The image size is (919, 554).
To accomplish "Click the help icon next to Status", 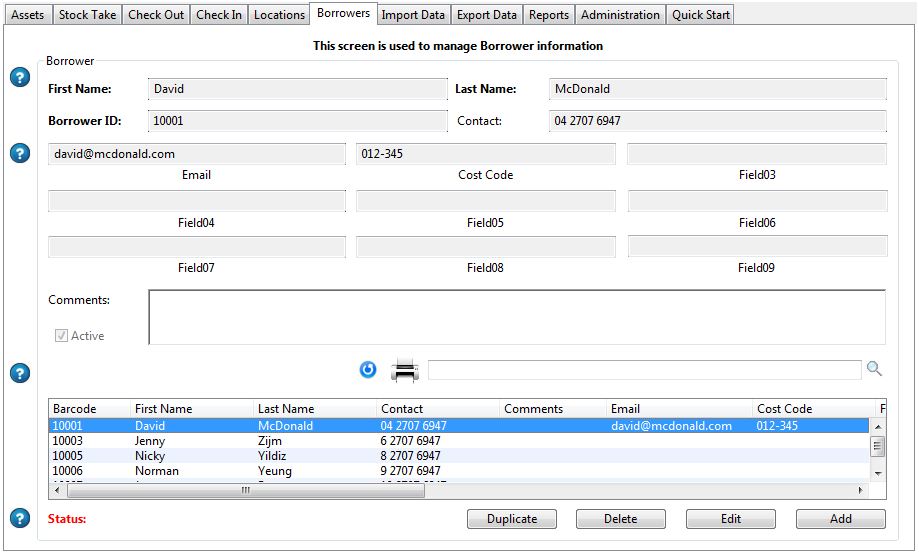I will click(x=20, y=518).
